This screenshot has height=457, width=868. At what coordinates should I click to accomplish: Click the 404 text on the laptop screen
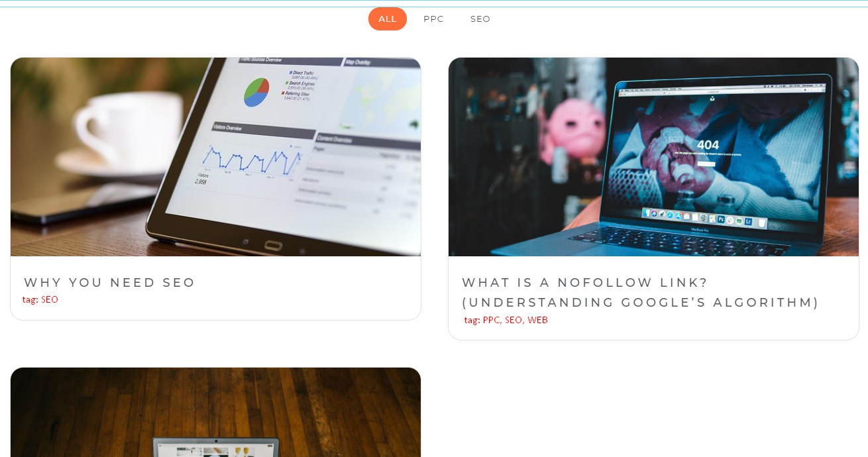coord(708,145)
